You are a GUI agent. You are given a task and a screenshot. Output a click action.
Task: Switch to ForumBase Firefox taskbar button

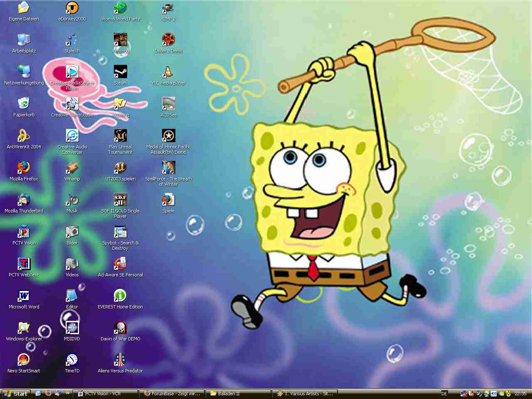[x=172, y=394]
